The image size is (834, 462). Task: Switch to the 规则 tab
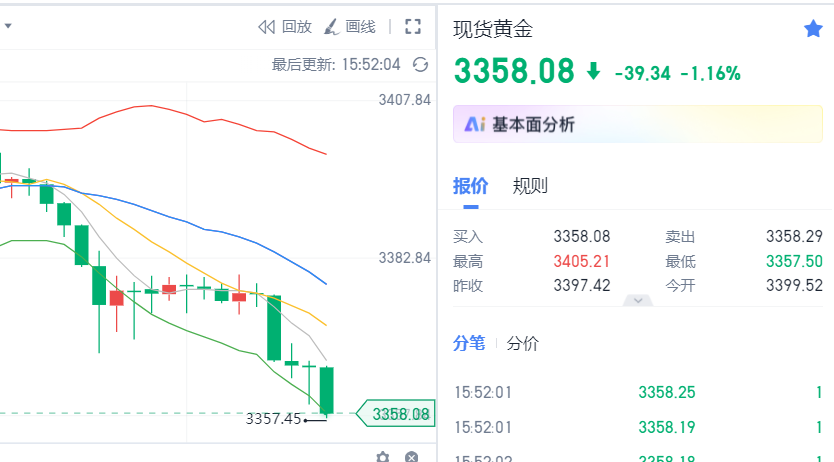pyautogui.click(x=530, y=186)
